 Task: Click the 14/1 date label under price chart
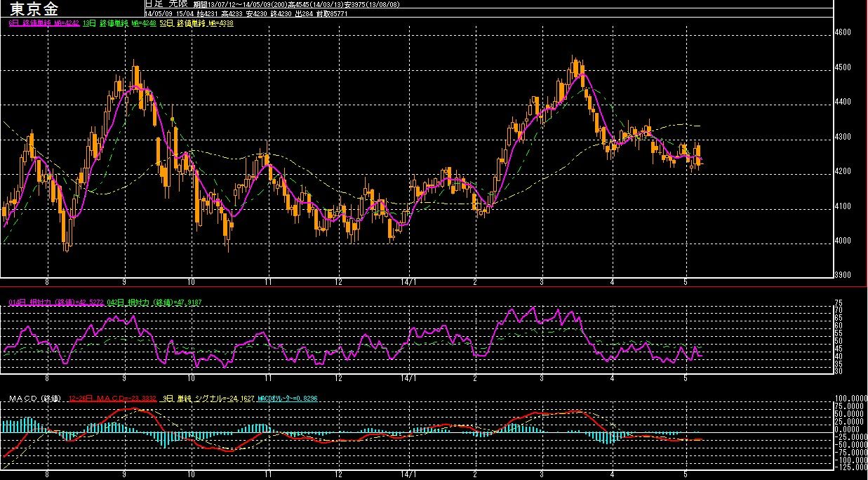click(408, 281)
